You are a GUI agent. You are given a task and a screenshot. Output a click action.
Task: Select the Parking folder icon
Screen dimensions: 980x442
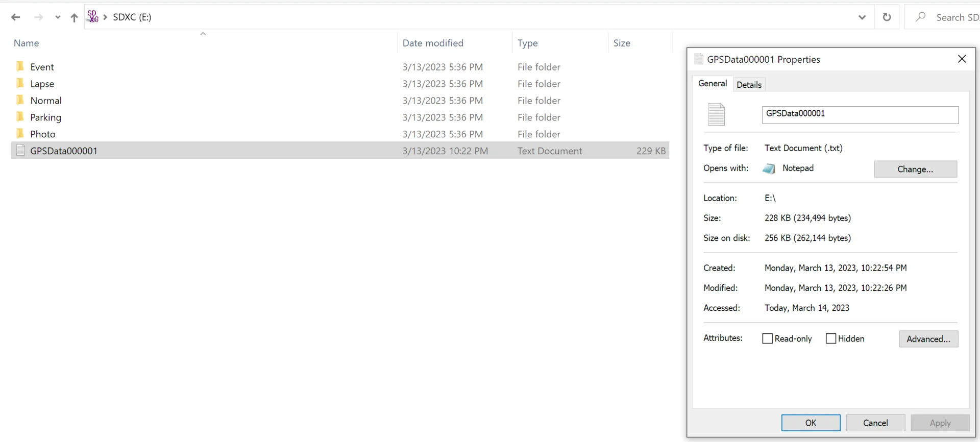20,117
